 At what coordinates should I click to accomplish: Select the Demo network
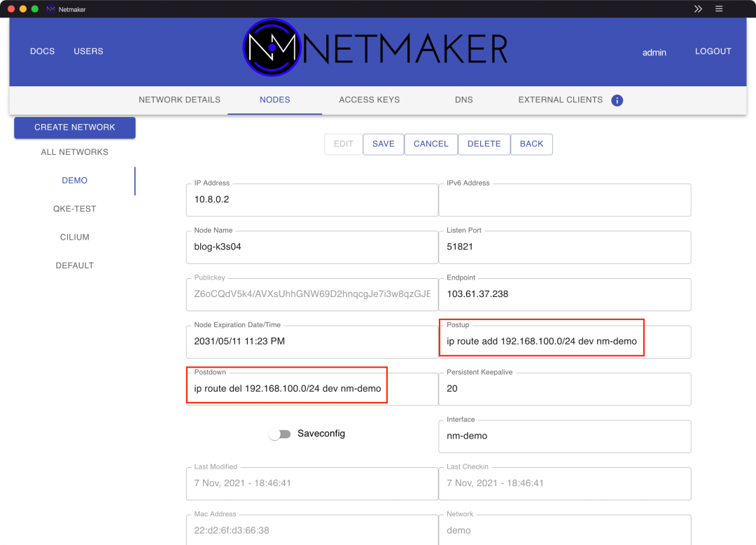point(75,180)
